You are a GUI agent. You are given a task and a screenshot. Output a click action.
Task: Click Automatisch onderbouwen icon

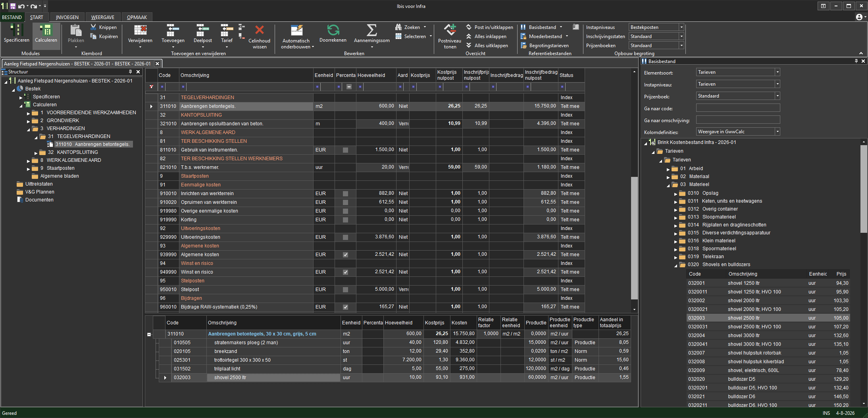pyautogui.click(x=296, y=30)
